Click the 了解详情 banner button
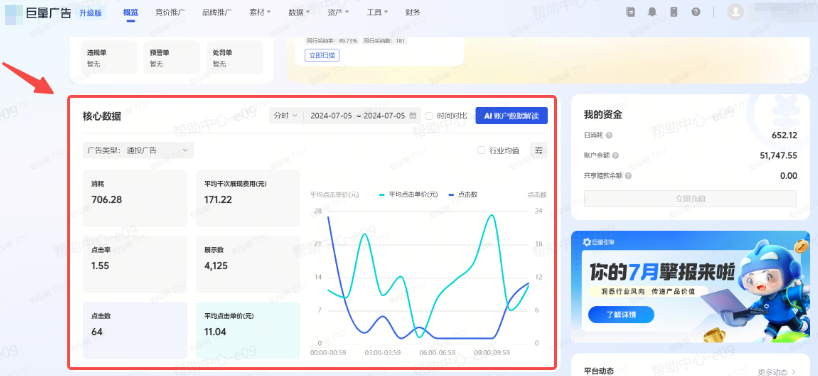 pos(621,314)
